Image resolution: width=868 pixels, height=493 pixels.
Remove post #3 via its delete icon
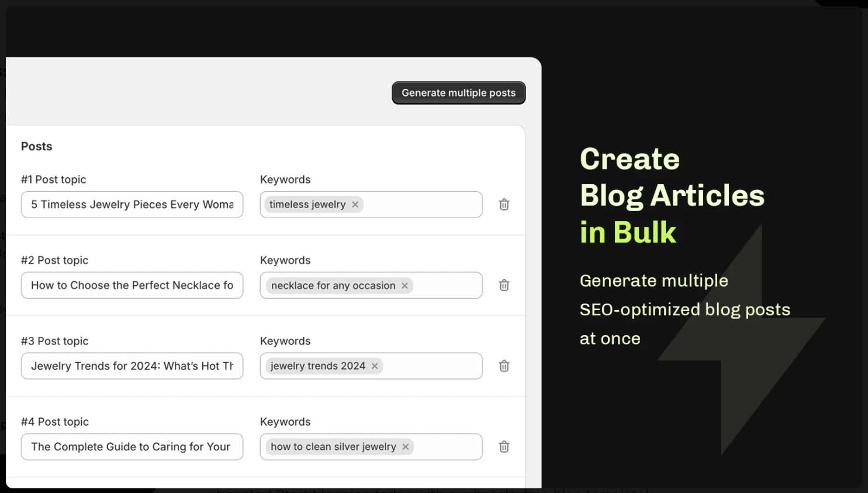pos(503,366)
